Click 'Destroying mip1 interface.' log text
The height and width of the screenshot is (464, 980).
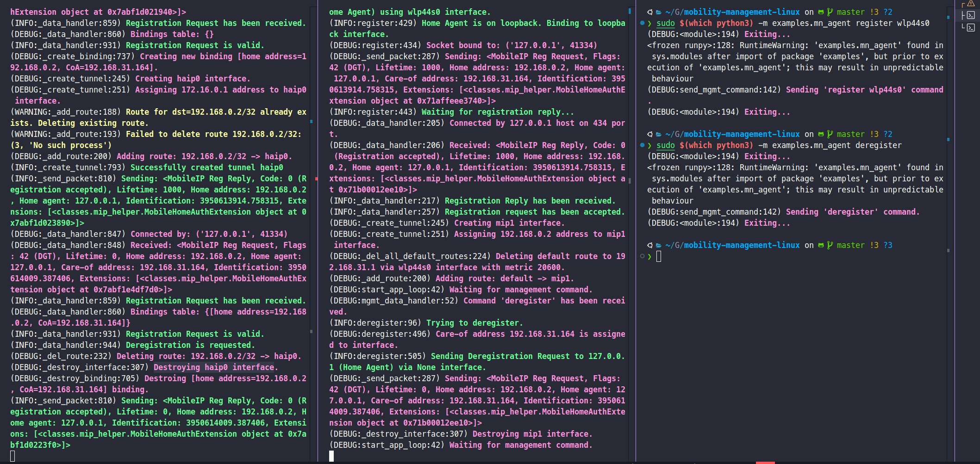point(532,434)
